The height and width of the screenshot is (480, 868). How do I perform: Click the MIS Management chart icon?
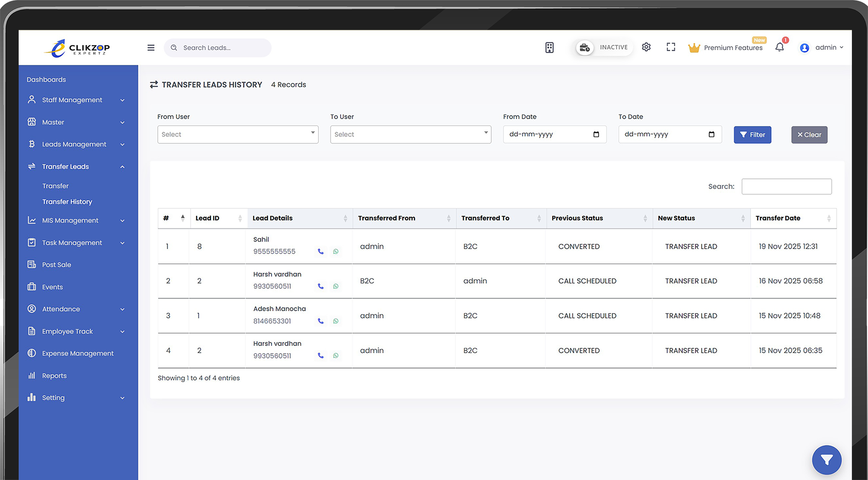[x=31, y=220]
